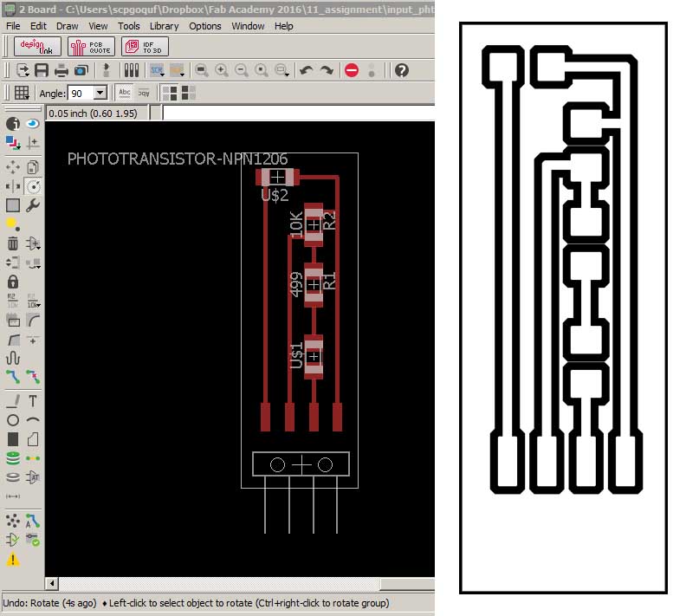The height and width of the screenshot is (616, 686).
Task: Select the Arc tool
Action: tap(33, 420)
